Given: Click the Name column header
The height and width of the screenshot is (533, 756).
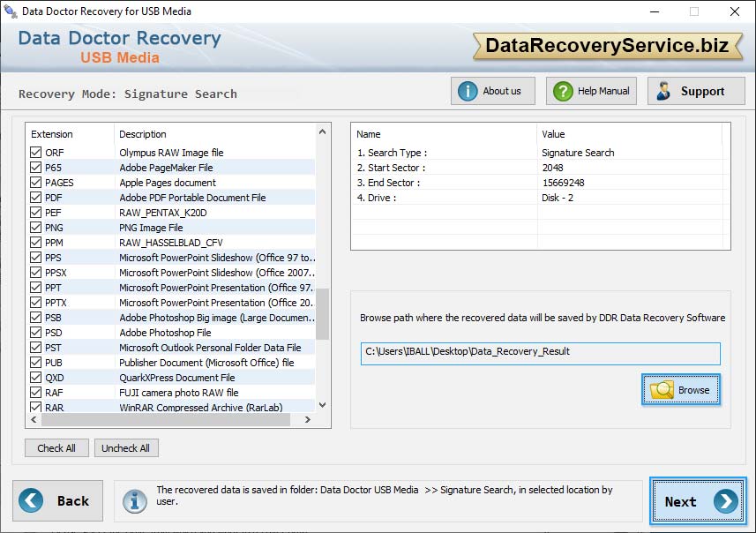Looking at the screenshot, I should pos(369,134).
